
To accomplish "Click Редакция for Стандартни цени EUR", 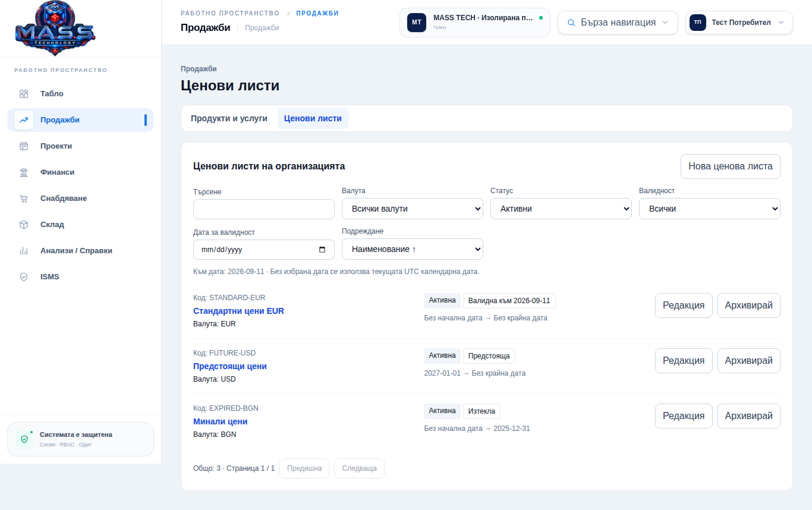I will pyautogui.click(x=684, y=306).
